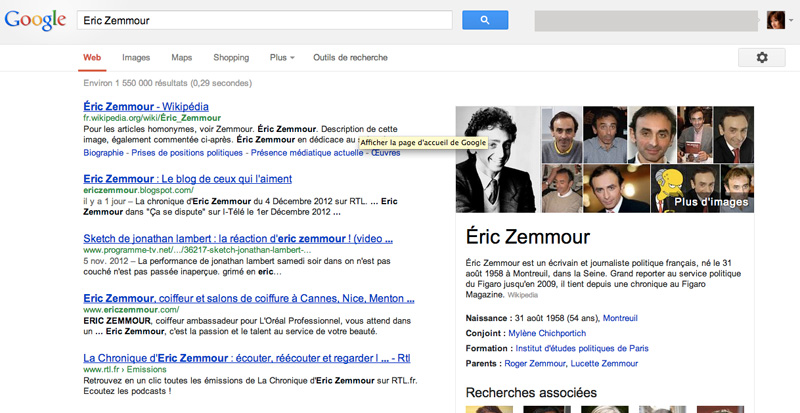Open Prises de positions politiques sitelink
This screenshot has width=800, height=413.
[x=187, y=153]
